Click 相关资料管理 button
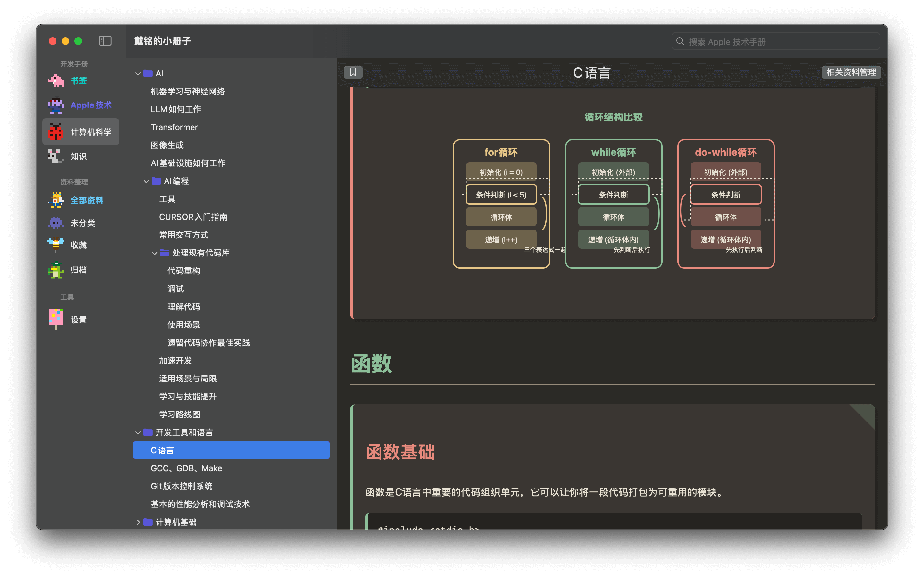This screenshot has height=577, width=924. (851, 72)
